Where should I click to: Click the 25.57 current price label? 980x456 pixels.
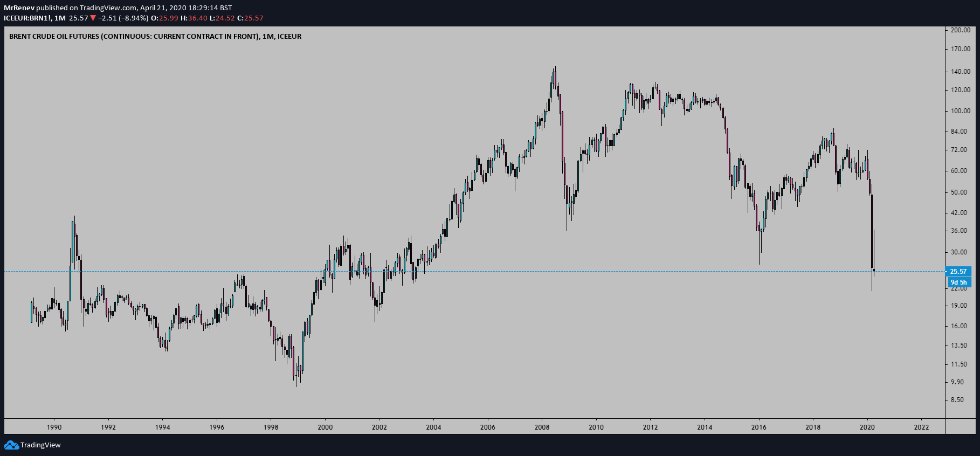[x=958, y=272]
